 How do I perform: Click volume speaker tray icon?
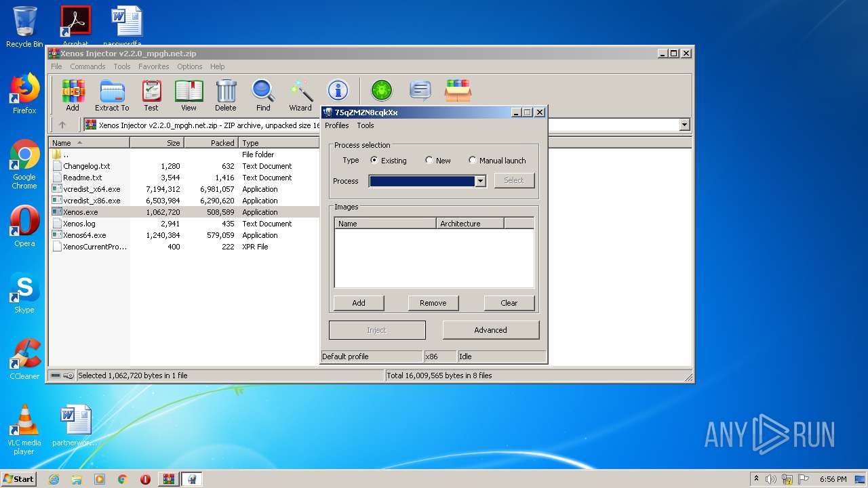point(771,479)
